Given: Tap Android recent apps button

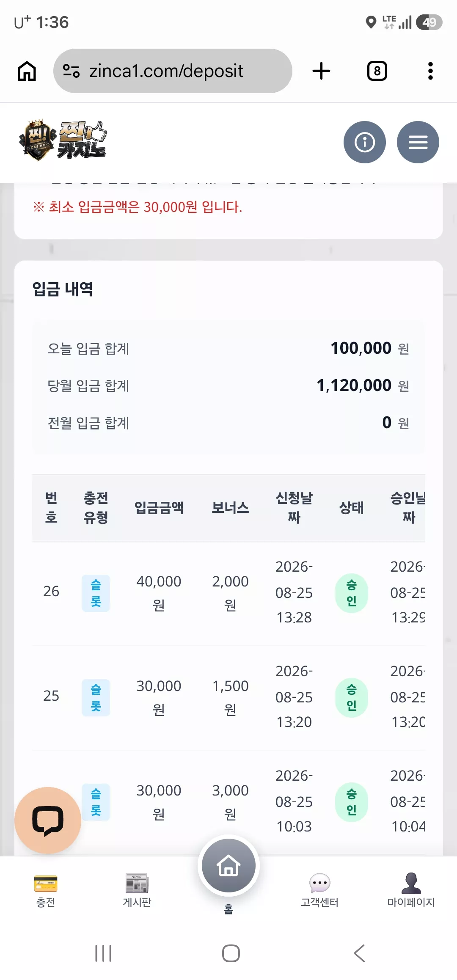Looking at the screenshot, I should pos(103,953).
